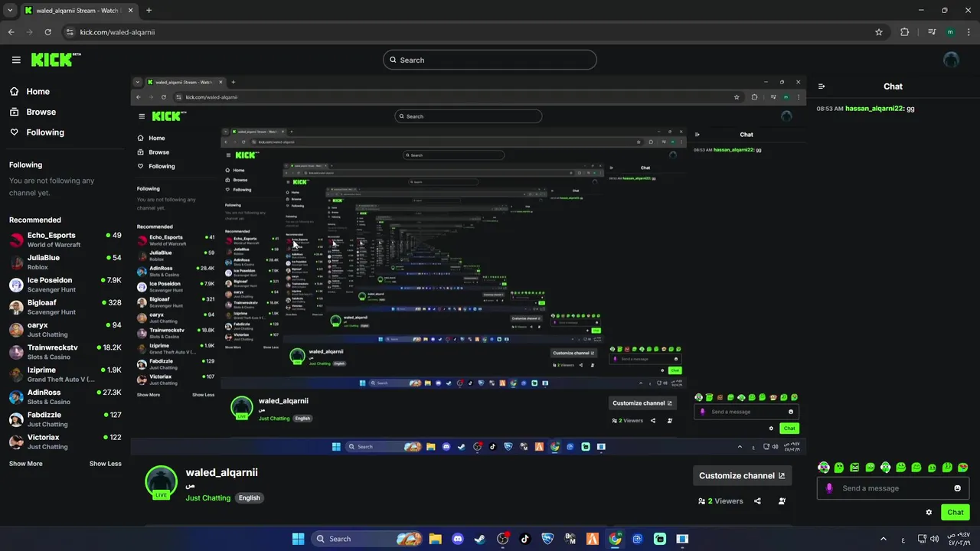This screenshot has width=980, height=551.
Task: Focus the Send a message field
Action: click(893, 488)
